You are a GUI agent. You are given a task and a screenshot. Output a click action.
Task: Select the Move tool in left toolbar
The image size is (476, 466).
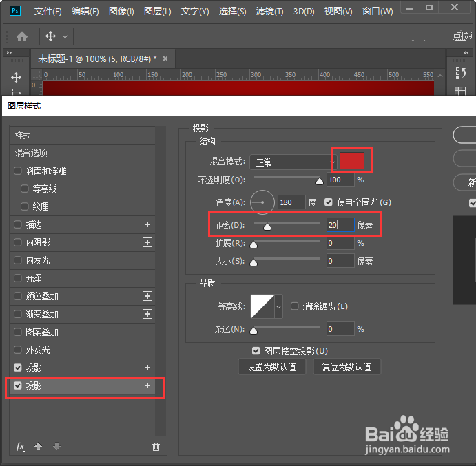pos(16,77)
